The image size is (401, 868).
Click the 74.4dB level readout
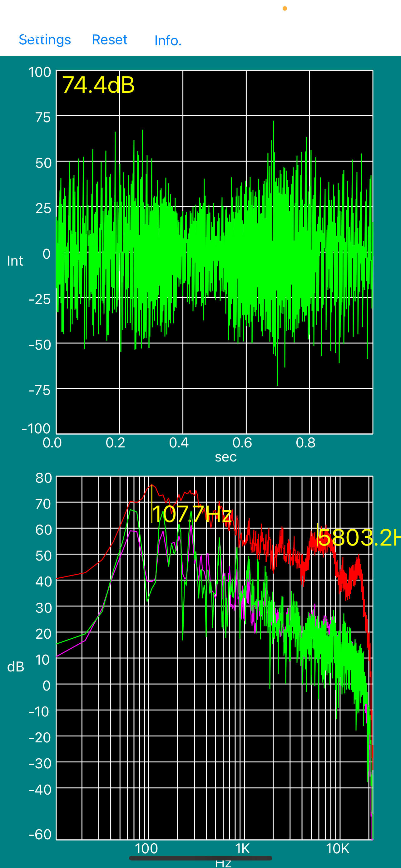[x=98, y=85]
